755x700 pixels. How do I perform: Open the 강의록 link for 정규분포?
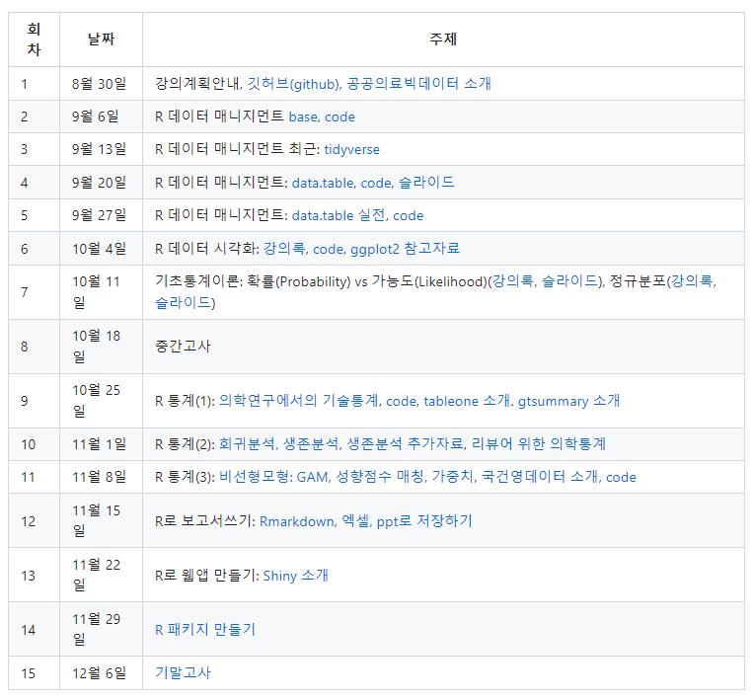click(x=692, y=281)
